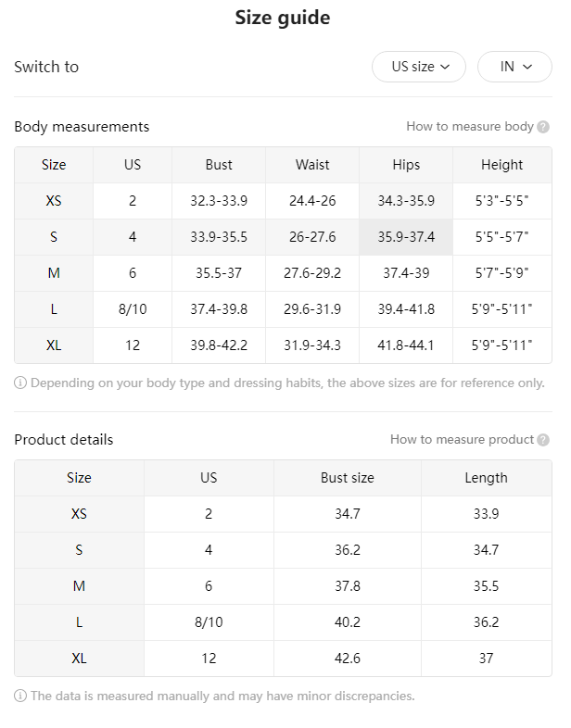
Task: Select the M bust cell 35.5-37
Action: (219, 273)
